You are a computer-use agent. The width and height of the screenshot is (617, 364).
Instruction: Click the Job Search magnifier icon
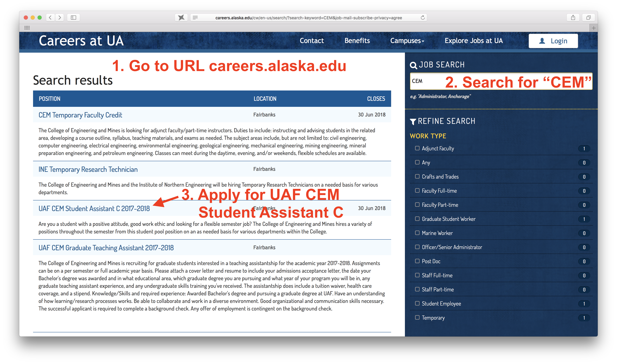click(413, 65)
